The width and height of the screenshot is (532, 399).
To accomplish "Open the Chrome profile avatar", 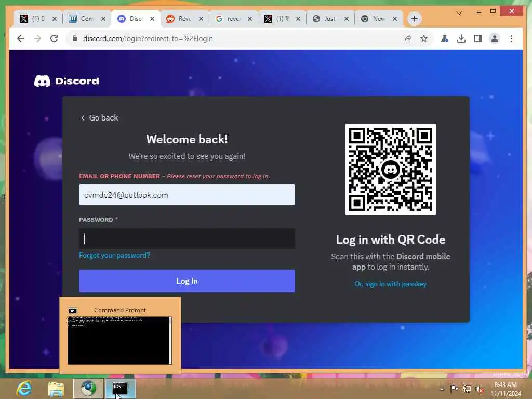I will tap(495, 38).
